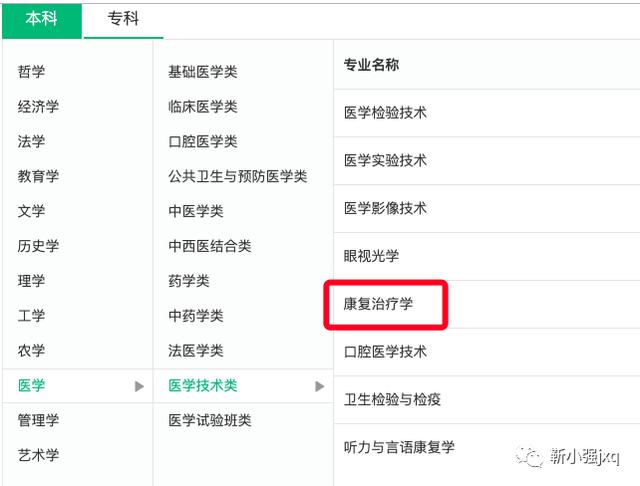
Task: Select 眼视光学 major entry
Action: click(371, 256)
